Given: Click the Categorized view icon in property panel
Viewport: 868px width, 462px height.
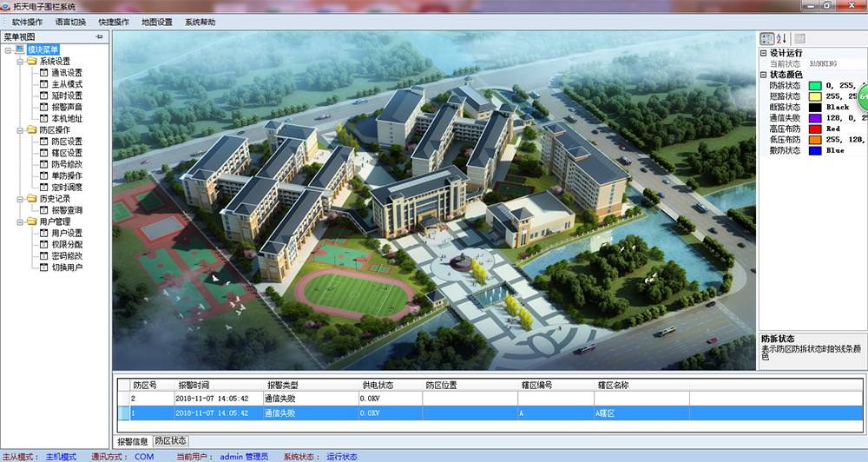Looking at the screenshot, I should pos(767,39).
